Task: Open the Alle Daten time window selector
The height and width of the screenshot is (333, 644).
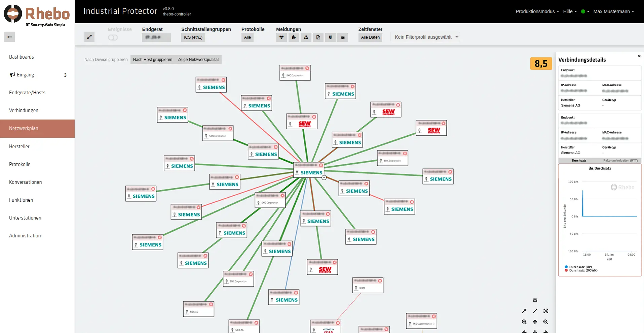Action: 370,37
